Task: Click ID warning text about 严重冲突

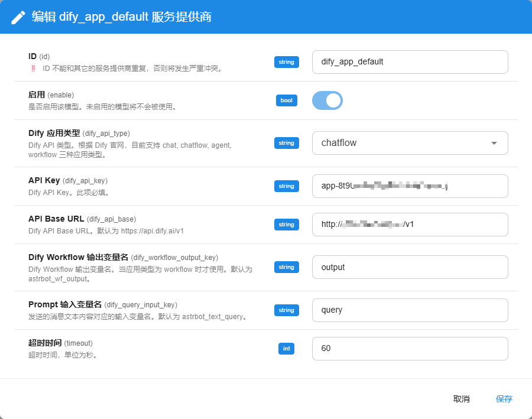Action: [133, 69]
